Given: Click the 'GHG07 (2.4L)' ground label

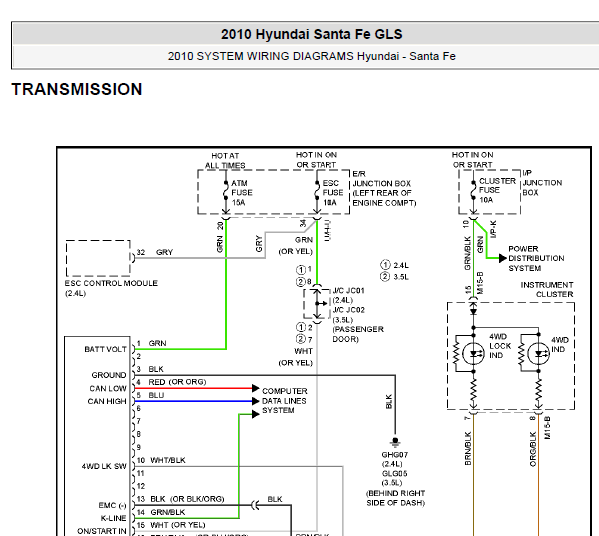Looking at the screenshot, I should click(395, 459).
